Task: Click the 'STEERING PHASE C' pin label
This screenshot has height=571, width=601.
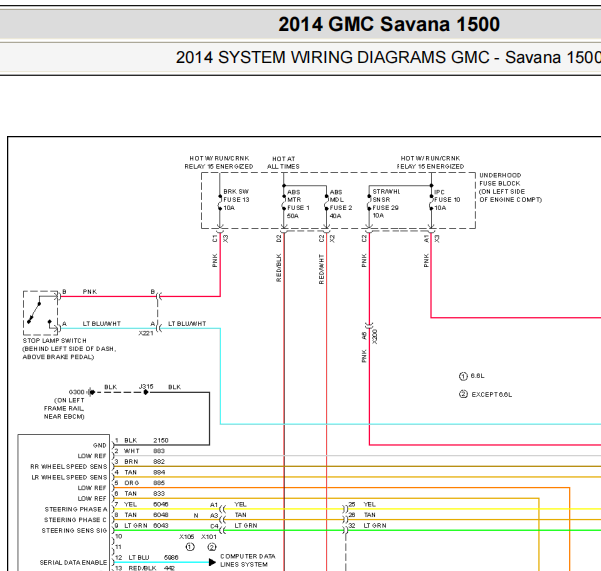Action: (x=75, y=520)
